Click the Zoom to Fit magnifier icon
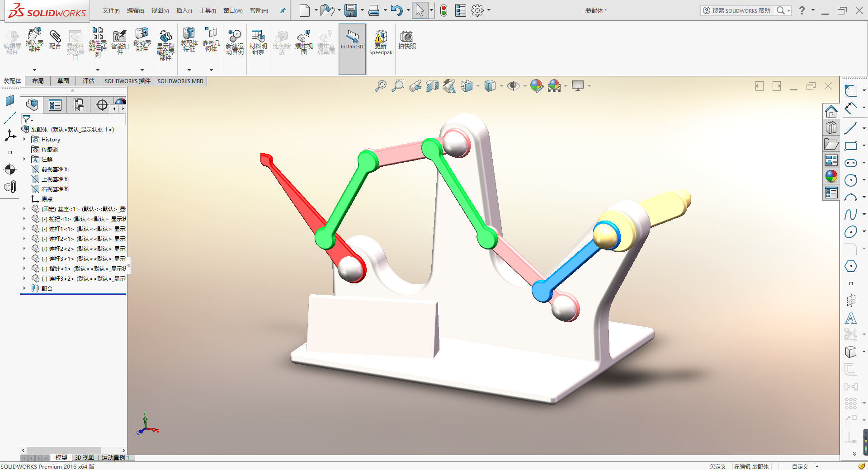The height and width of the screenshot is (470, 868). coord(381,86)
